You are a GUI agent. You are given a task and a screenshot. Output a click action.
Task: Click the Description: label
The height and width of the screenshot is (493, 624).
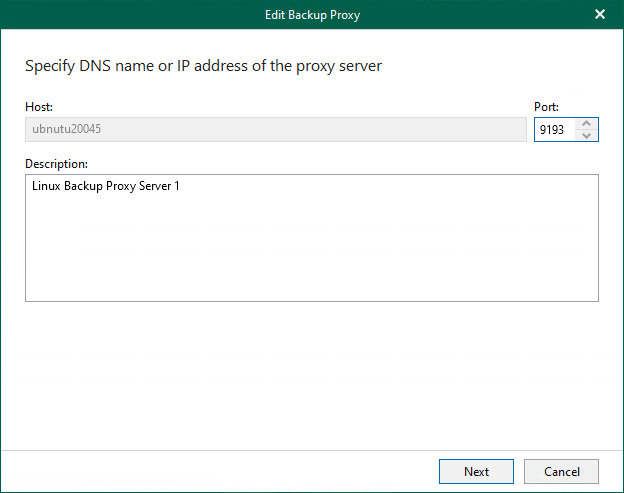click(56, 162)
